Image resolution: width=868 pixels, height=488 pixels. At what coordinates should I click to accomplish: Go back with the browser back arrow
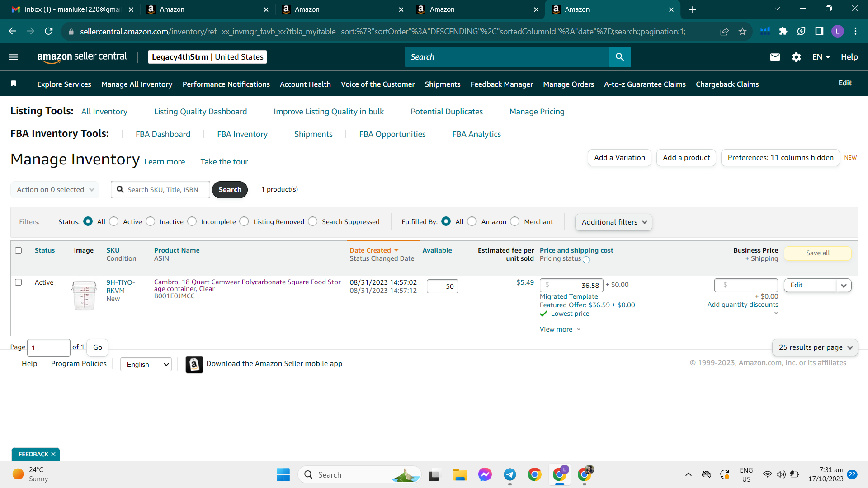(12, 31)
